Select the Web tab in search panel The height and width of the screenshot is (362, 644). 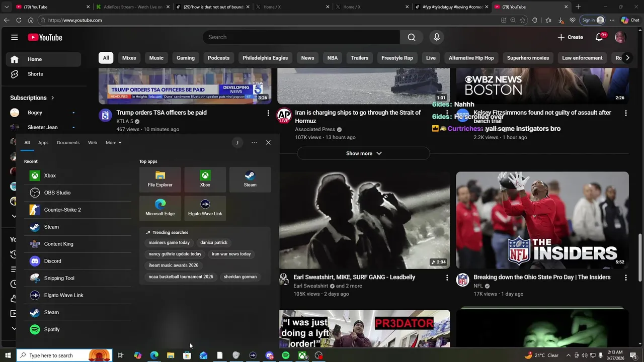93,143
